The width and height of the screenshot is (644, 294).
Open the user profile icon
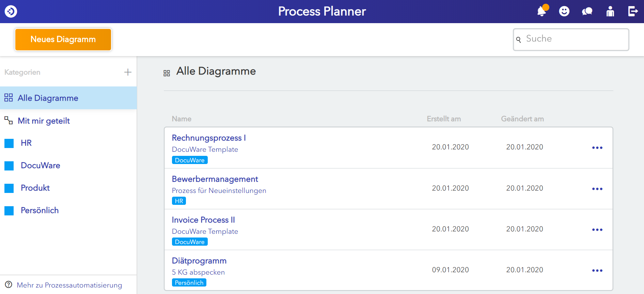click(x=610, y=11)
